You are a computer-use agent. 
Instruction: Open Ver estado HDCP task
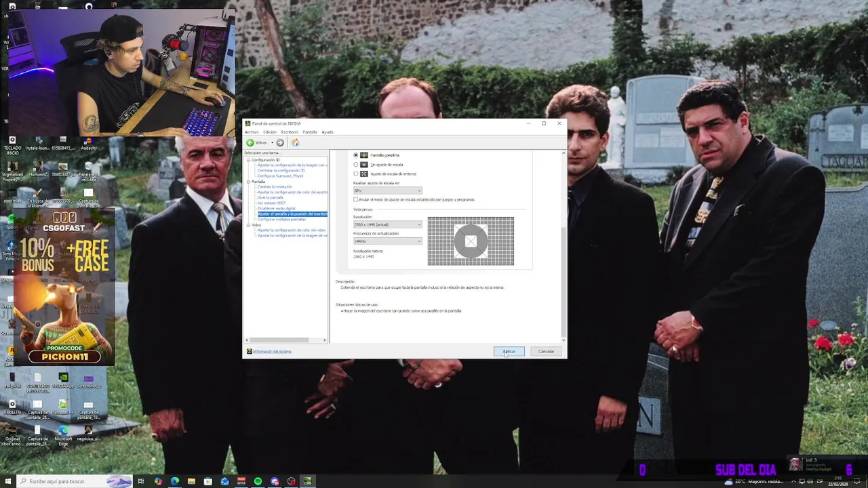[x=271, y=203]
